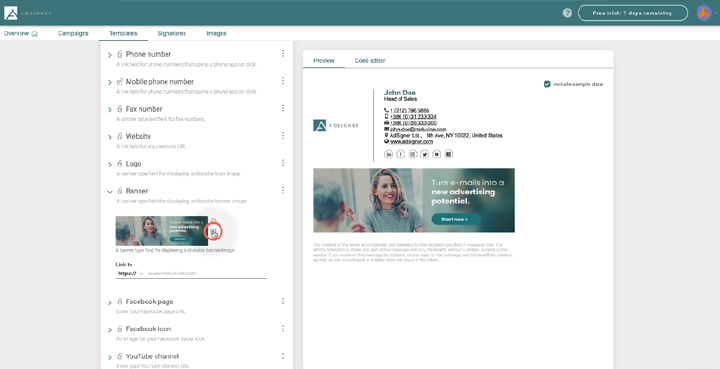Open the Campaigns tab
Image resolution: width=720 pixels, height=369 pixels.
click(x=73, y=34)
